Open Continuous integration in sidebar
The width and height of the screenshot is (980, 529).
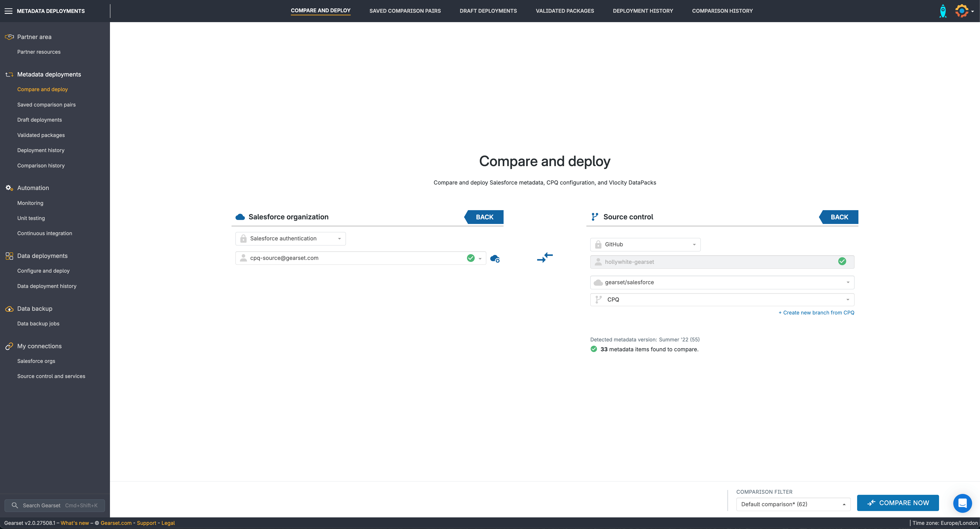coord(44,233)
